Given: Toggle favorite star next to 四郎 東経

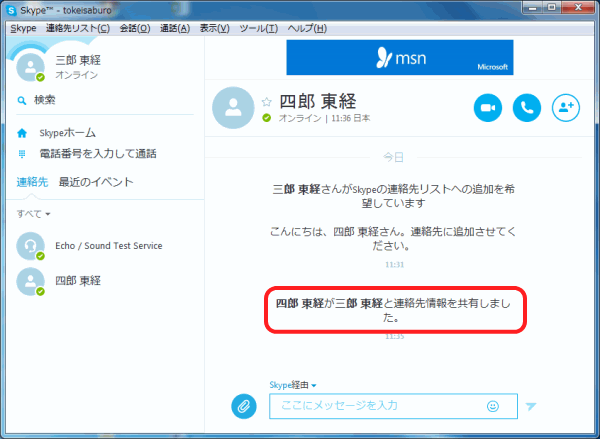Looking at the screenshot, I should click(267, 102).
